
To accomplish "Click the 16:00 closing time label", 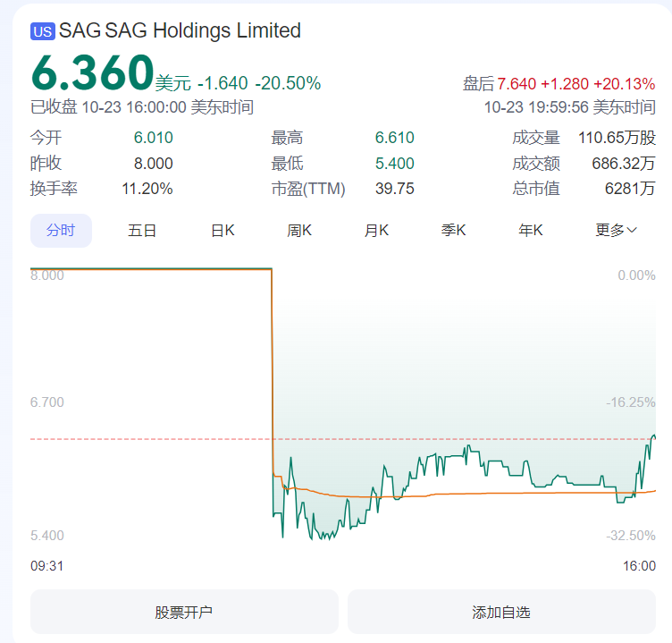I will click(x=639, y=565).
